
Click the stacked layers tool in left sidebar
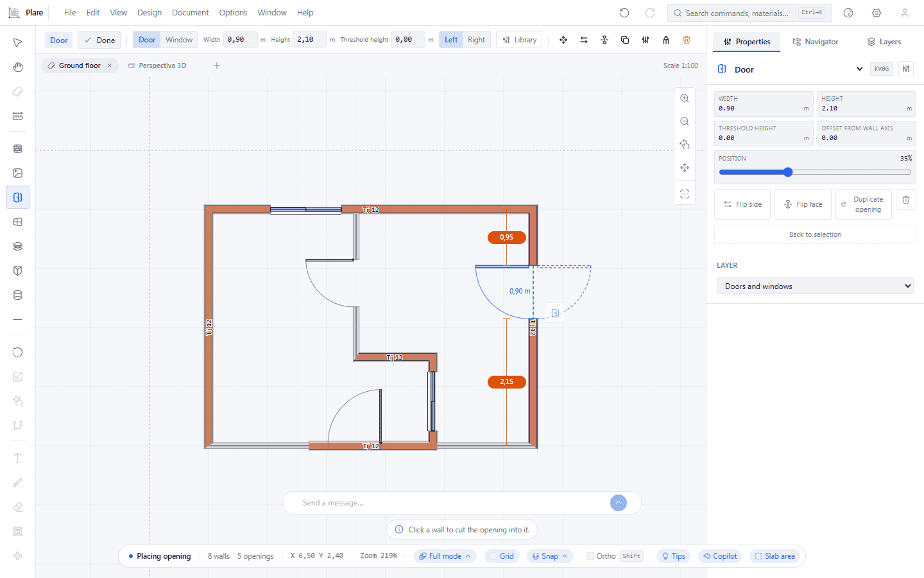click(18, 246)
